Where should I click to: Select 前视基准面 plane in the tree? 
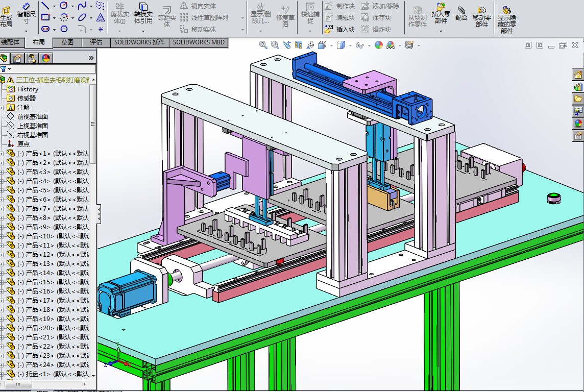point(32,116)
